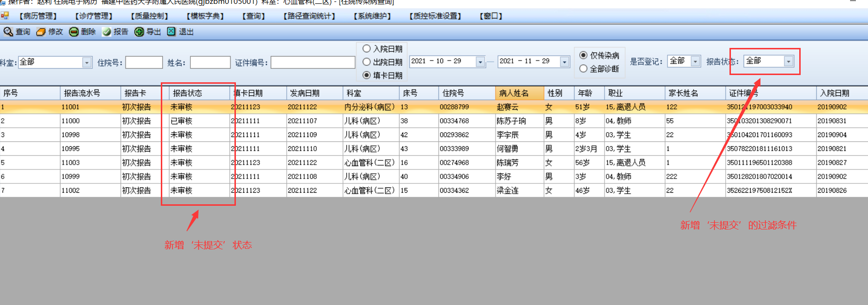Open the 模板字典 menu

[x=205, y=16]
